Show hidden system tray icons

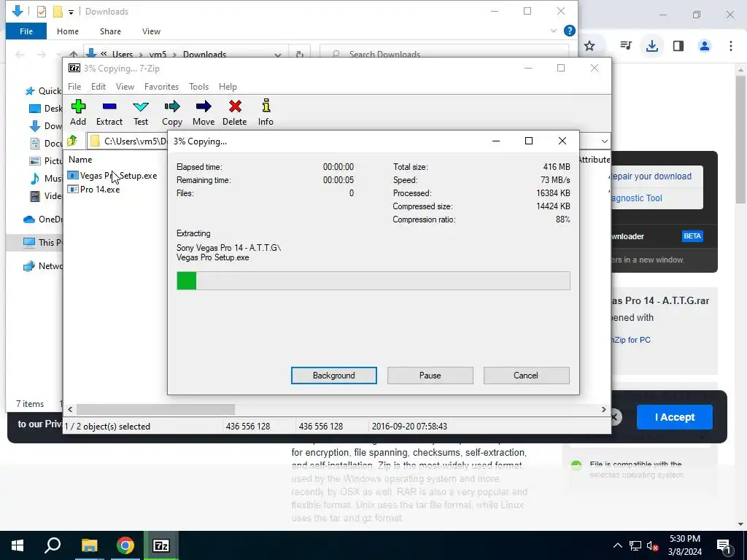(617, 545)
